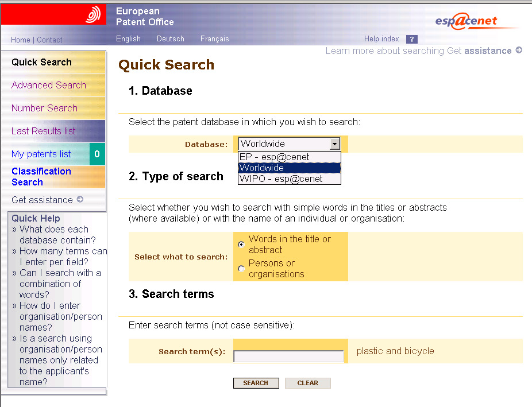Click the SEARCH button
Screen dimensions: 532x407
pos(256,383)
